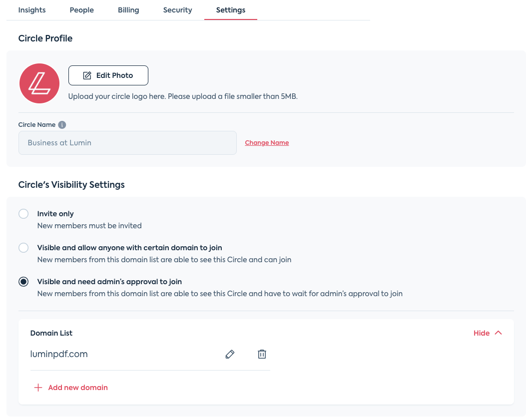Click the upward chevron next to Hide
Viewport: 529px width, 420px height.
point(498,333)
